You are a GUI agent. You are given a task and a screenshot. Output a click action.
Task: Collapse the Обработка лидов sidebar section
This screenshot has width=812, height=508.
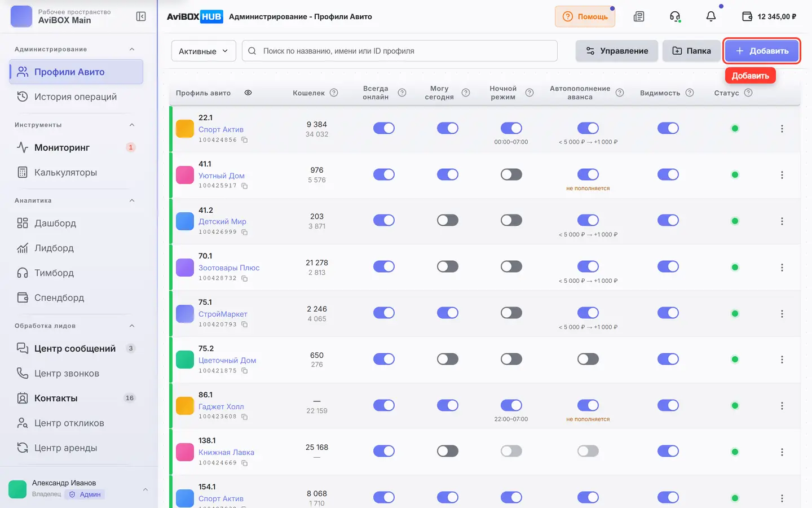132,326
